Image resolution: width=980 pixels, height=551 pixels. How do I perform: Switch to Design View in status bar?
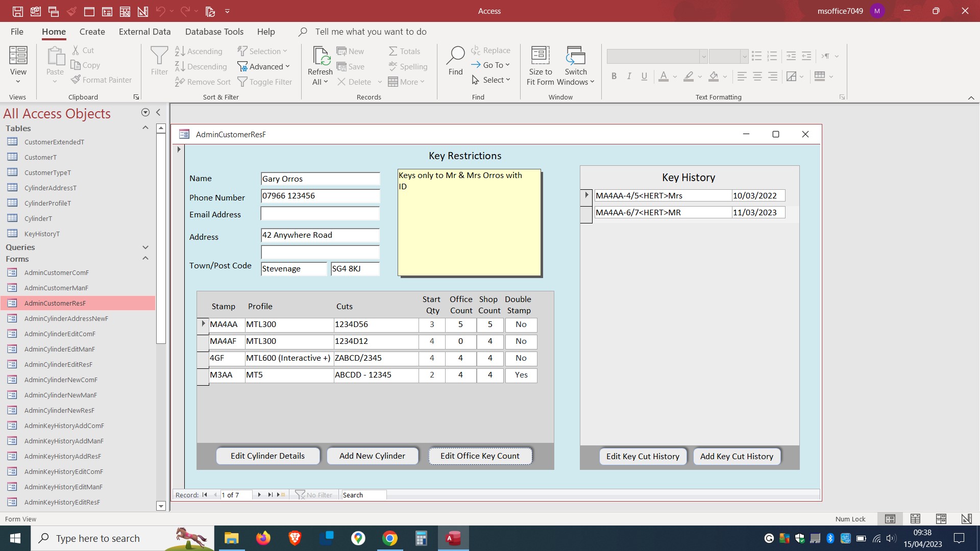coord(966,519)
